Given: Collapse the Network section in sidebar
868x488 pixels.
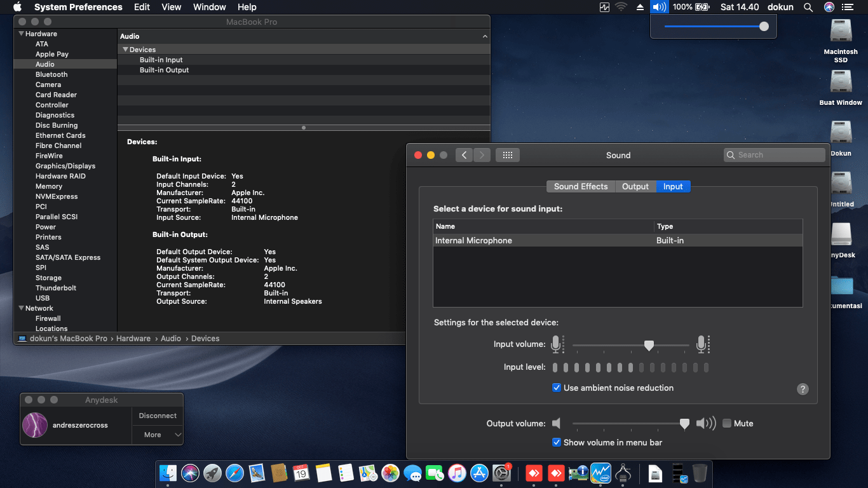Looking at the screenshot, I should coord(21,308).
